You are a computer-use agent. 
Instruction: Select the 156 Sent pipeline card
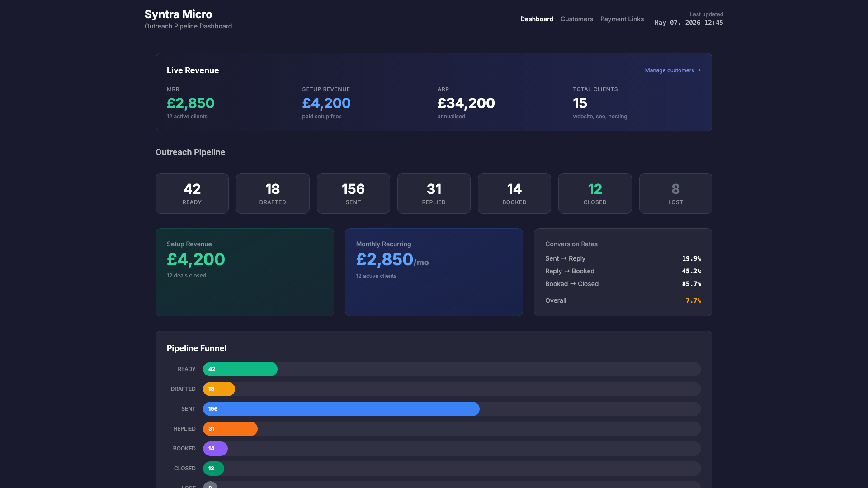pyautogui.click(x=353, y=193)
